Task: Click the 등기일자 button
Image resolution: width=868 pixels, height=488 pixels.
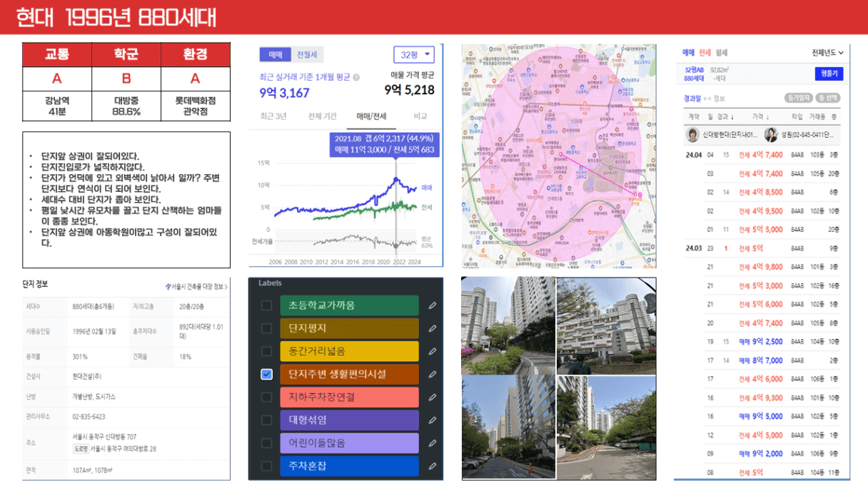Action: pyautogui.click(x=799, y=98)
